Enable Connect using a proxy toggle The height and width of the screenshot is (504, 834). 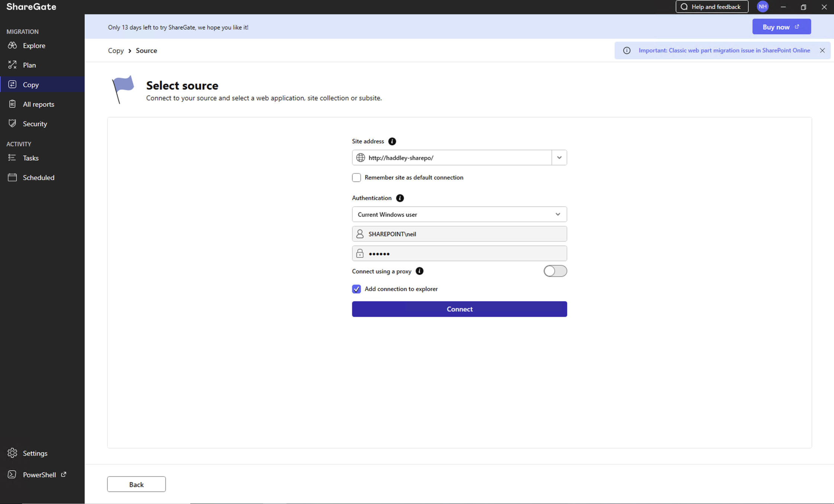click(x=555, y=271)
